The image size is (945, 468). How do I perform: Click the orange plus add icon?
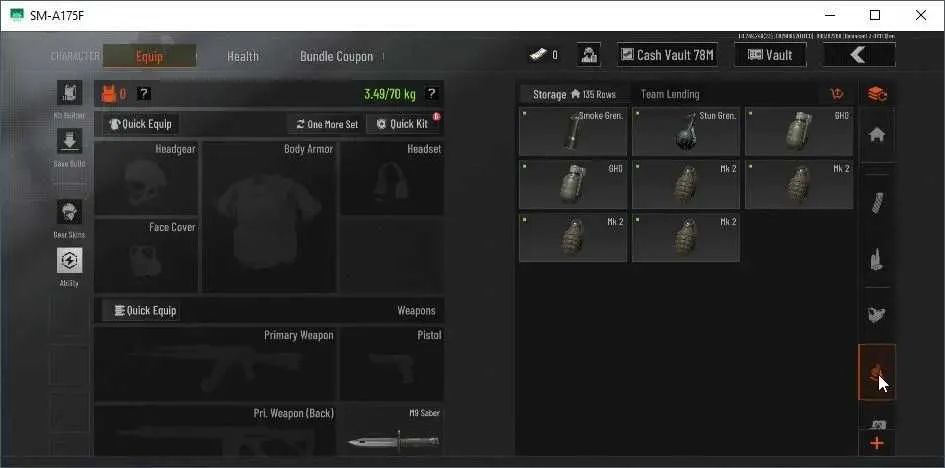click(x=877, y=444)
